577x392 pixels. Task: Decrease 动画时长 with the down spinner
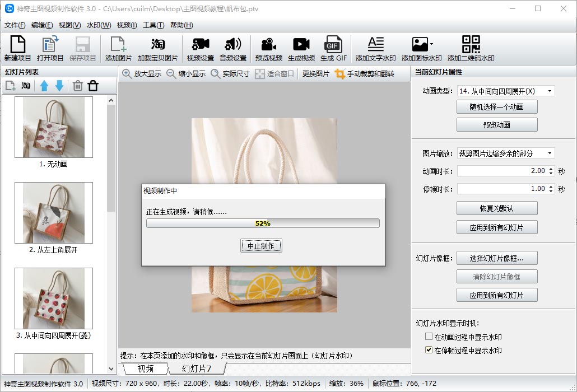click(551, 173)
